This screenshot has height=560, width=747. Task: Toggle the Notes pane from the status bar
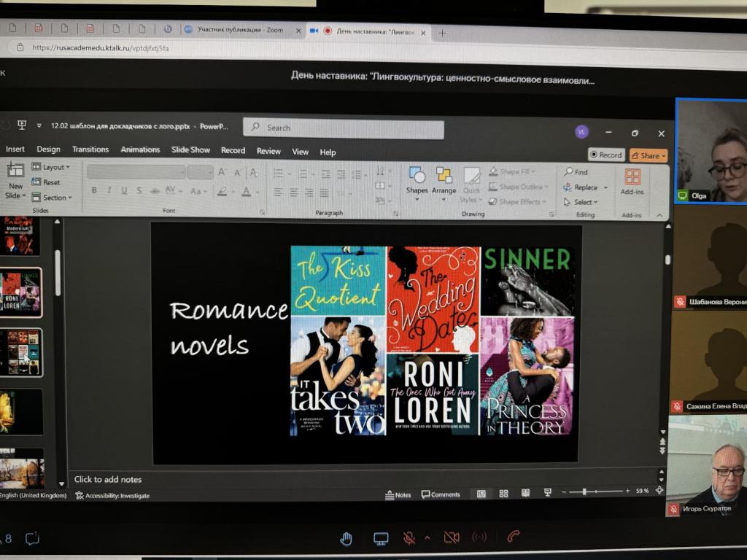pyautogui.click(x=398, y=495)
